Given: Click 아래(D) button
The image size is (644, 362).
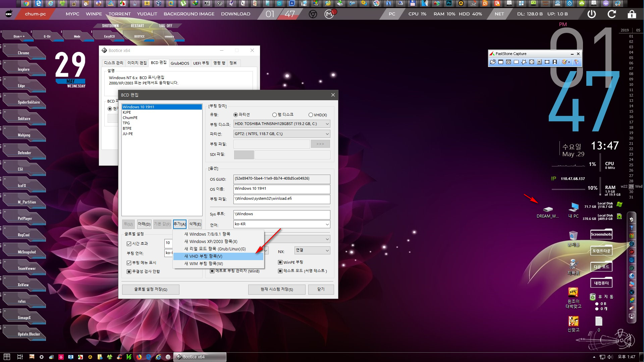Looking at the screenshot, I should 144,224.
